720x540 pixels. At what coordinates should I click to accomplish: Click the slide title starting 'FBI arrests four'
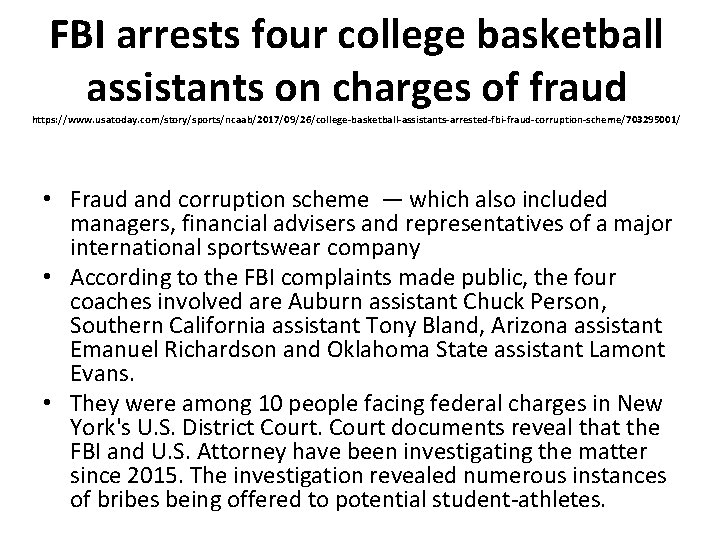(356, 60)
